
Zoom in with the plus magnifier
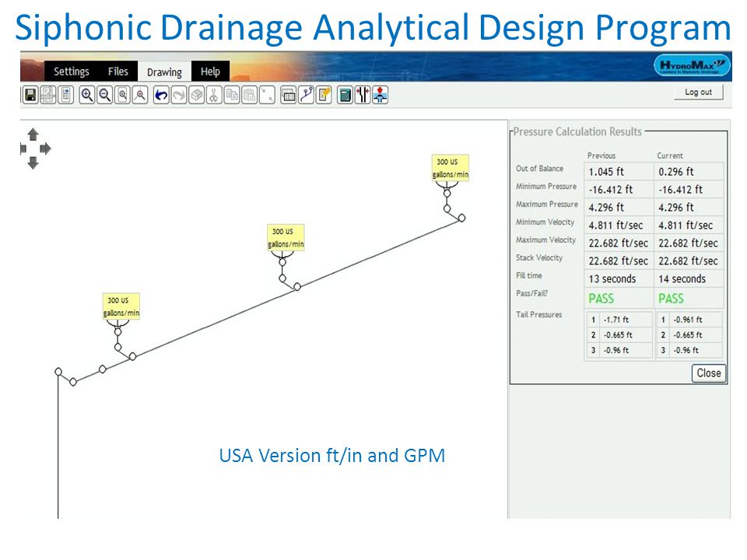coord(86,95)
